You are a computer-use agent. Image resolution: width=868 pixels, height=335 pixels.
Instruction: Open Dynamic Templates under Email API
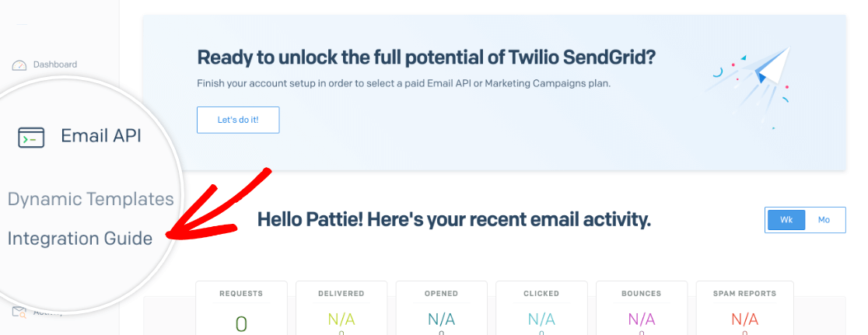click(x=90, y=198)
